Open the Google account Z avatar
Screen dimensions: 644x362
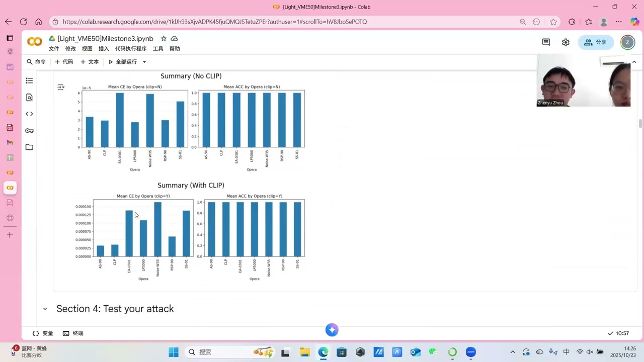point(627,42)
